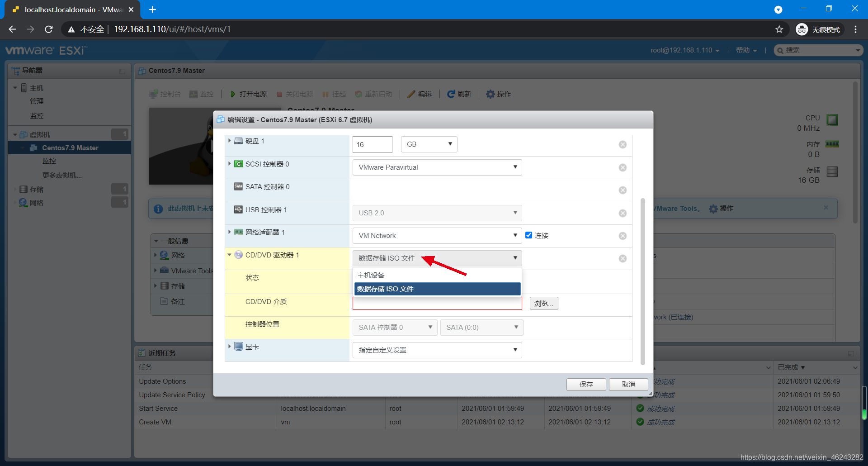Click the 编辑 edit pencil button

pos(420,94)
